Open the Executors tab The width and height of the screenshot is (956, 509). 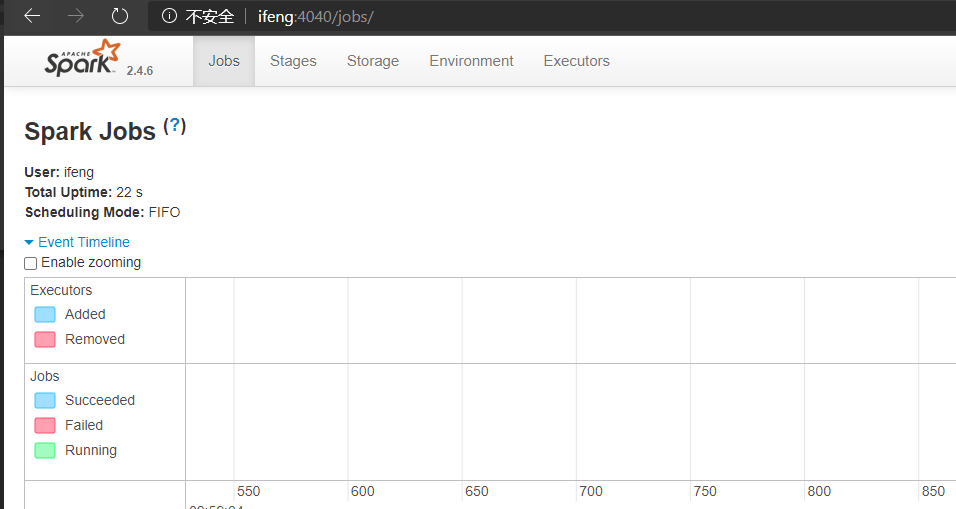(576, 61)
